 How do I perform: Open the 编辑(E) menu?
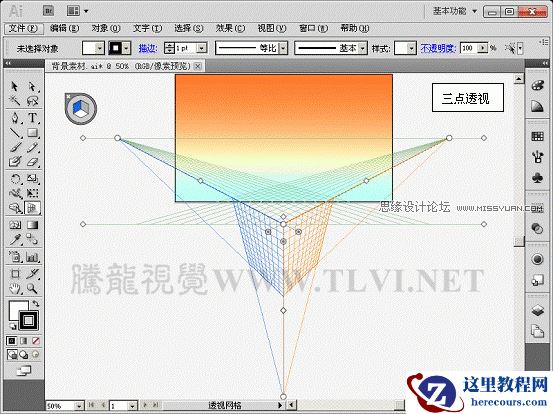point(65,28)
